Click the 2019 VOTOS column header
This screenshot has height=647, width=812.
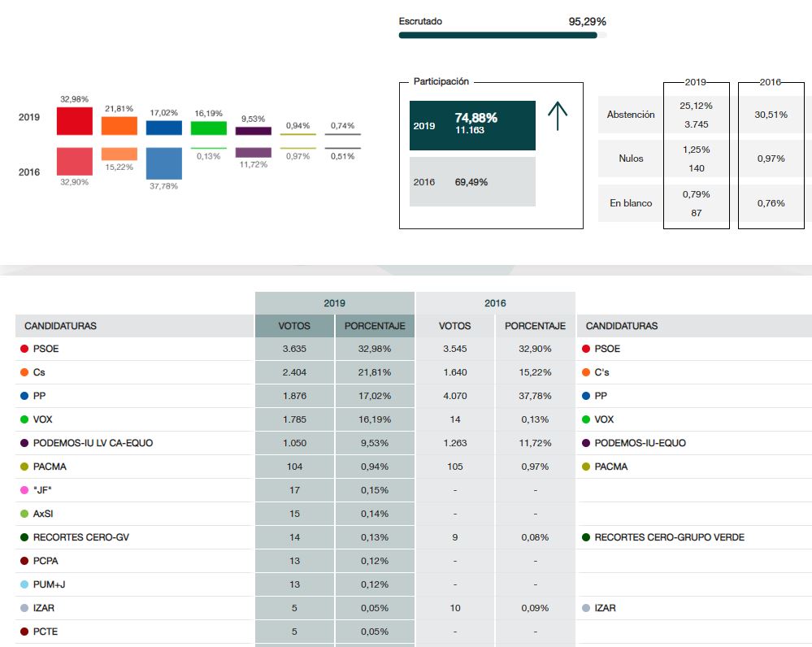pos(294,326)
